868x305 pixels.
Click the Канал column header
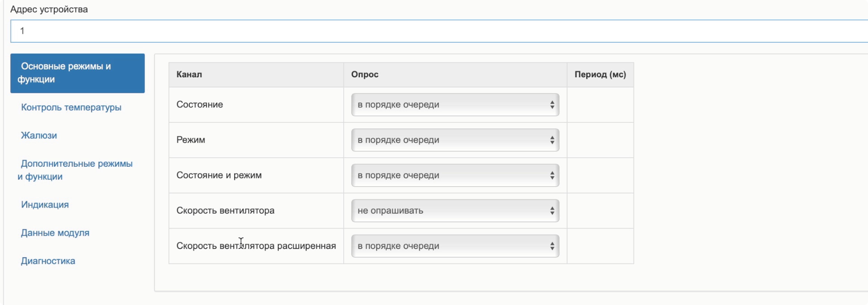(189, 75)
